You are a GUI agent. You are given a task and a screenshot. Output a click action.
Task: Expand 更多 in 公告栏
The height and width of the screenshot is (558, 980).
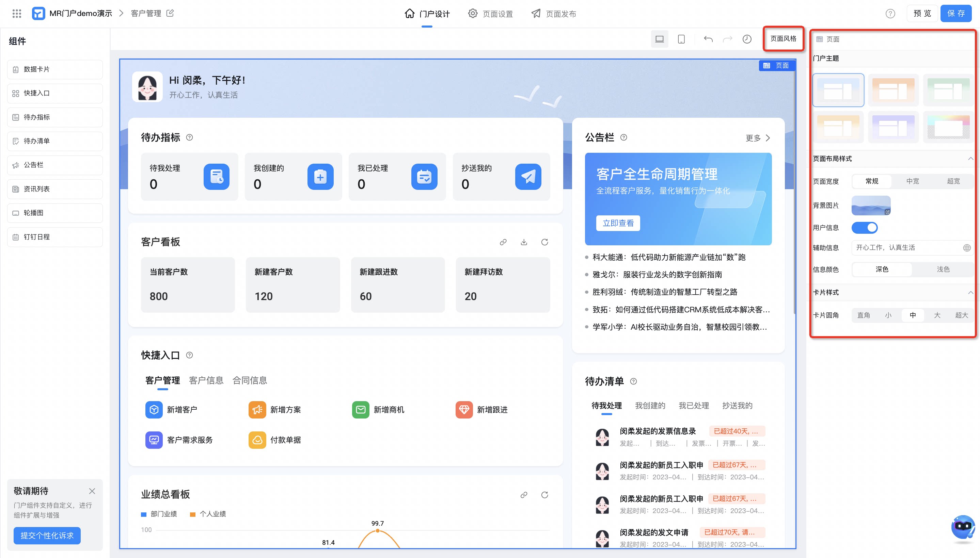click(x=758, y=138)
